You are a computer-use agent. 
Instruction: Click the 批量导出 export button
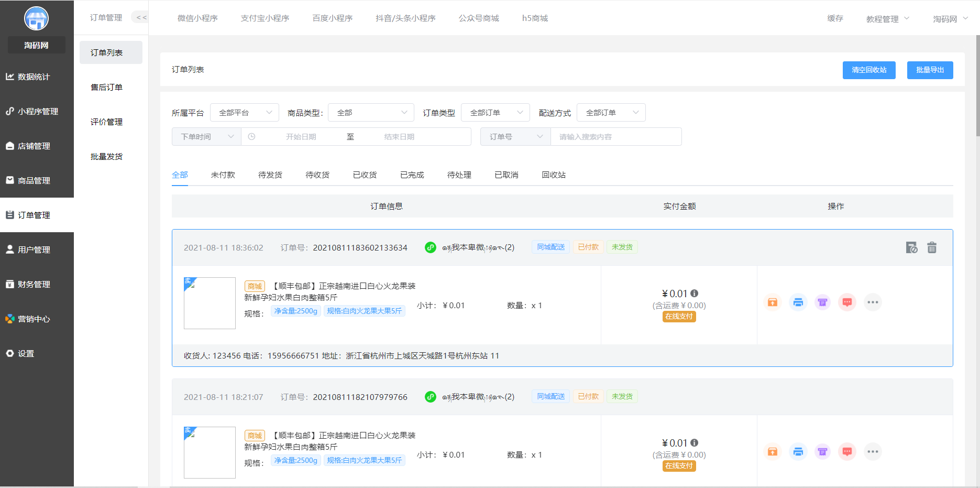click(x=930, y=70)
